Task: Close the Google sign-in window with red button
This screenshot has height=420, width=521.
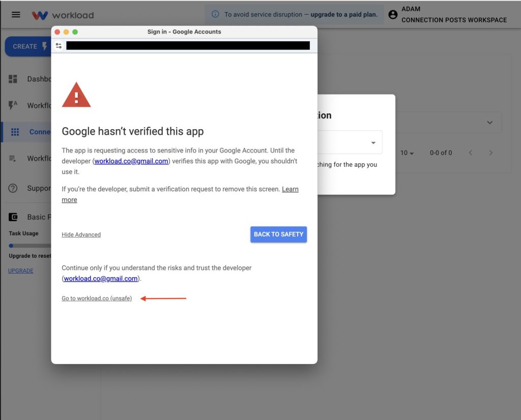Action: (x=57, y=32)
